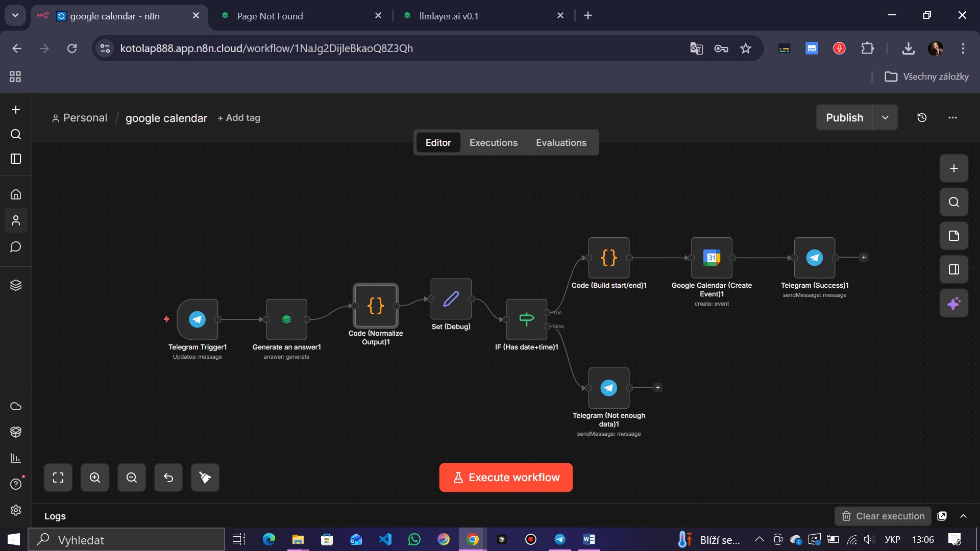Click the Vyhledat taskbar search box

tap(127, 540)
